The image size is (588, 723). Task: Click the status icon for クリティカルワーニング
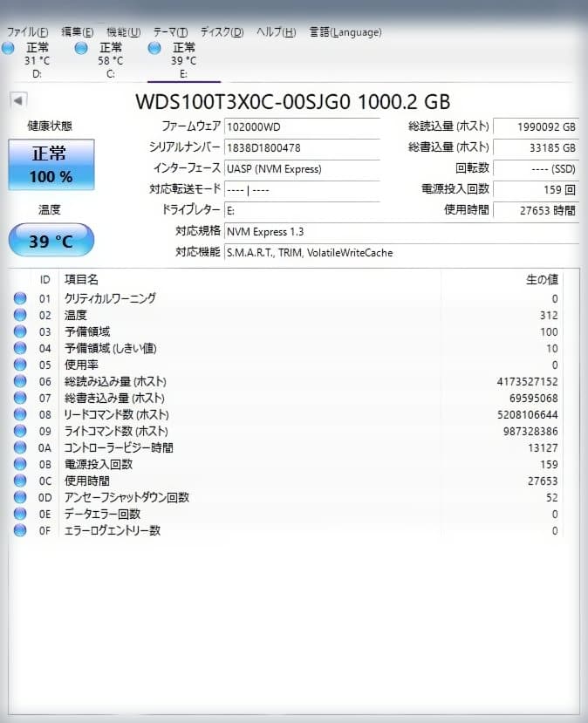coord(20,298)
